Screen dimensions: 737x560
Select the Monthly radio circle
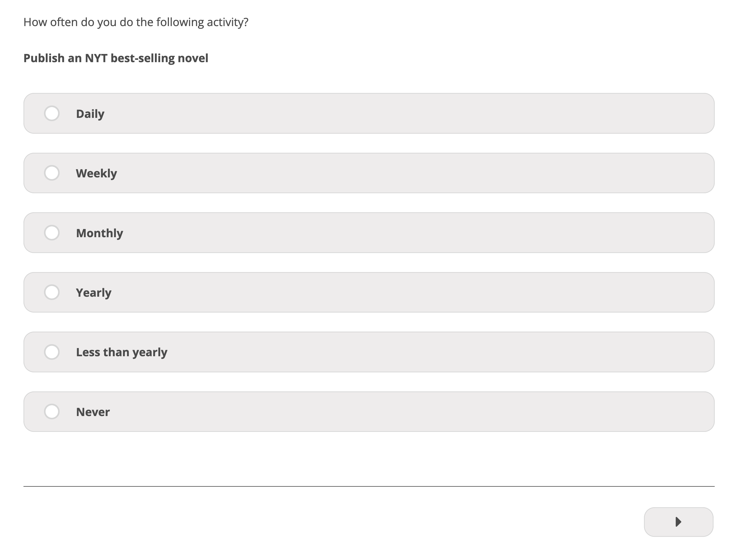52,232
